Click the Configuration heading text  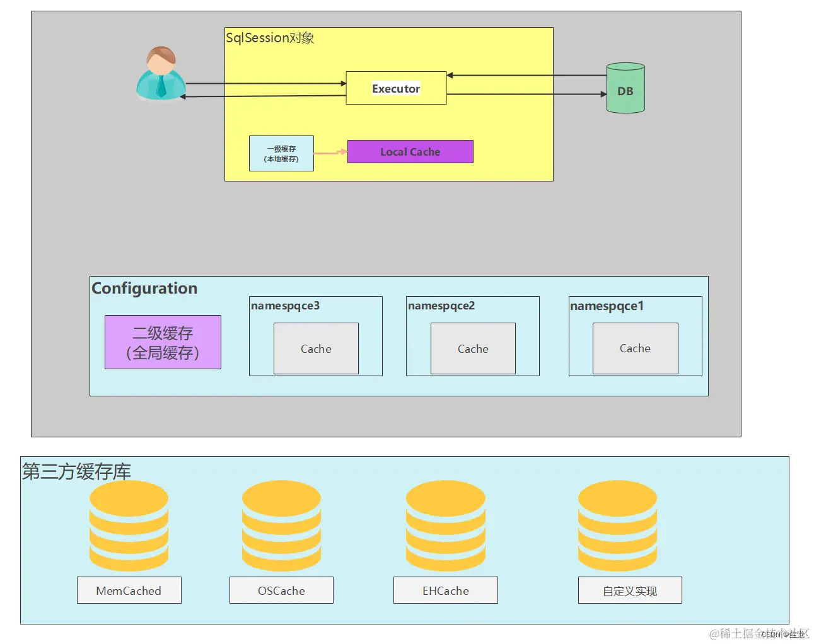pyautogui.click(x=144, y=289)
